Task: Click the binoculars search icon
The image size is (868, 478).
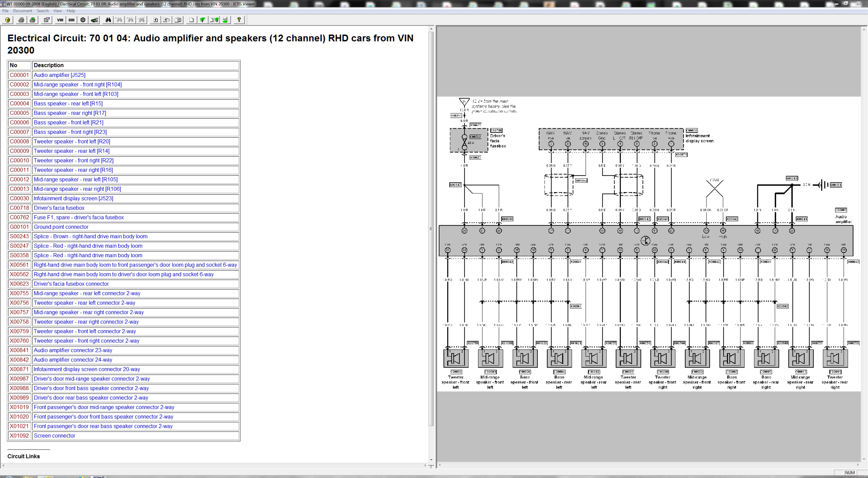Action: pyautogui.click(x=108, y=20)
